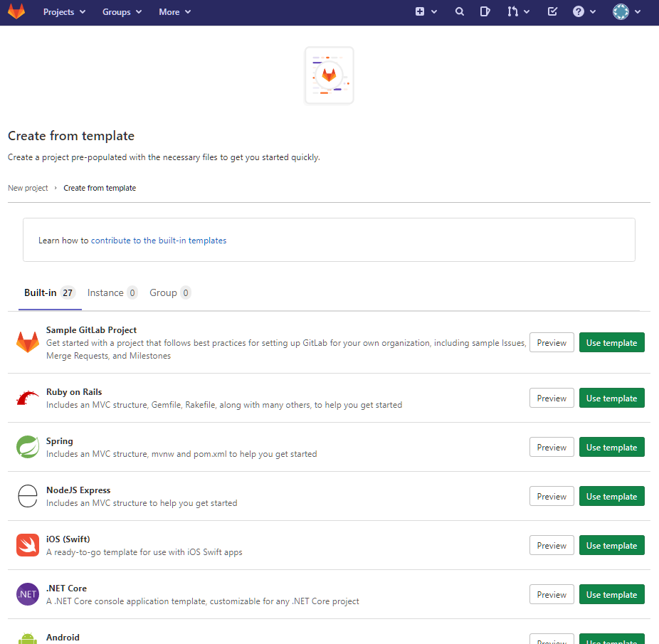Use the .NET Core template

tap(611, 595)
